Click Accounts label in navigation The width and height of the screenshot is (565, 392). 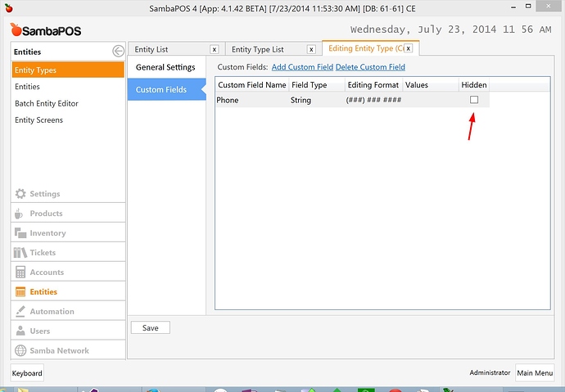47,273
